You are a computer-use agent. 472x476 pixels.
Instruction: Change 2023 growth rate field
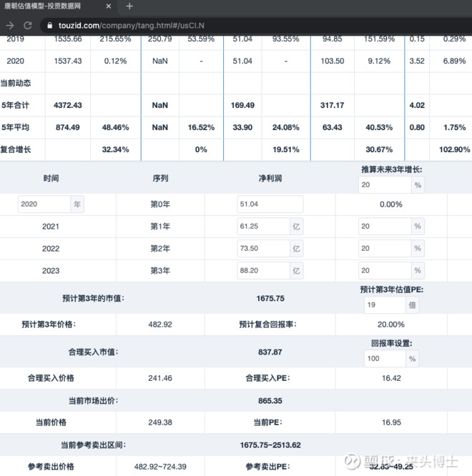pyautogui.click(x=385, y=270)
